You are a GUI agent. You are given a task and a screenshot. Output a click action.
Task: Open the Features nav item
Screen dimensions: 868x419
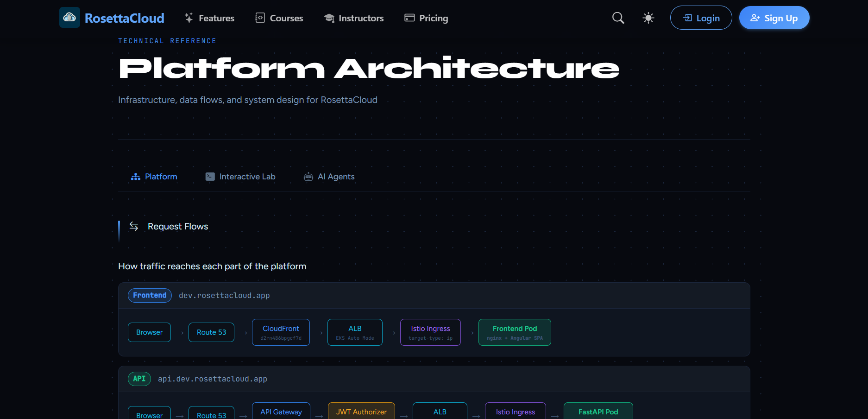(209, 18)
